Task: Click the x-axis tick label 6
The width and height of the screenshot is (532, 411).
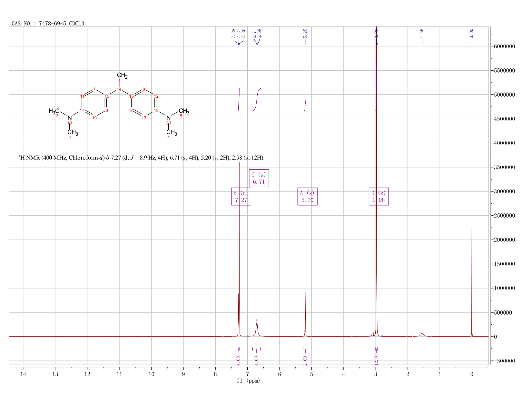Action: click(280, 374)
